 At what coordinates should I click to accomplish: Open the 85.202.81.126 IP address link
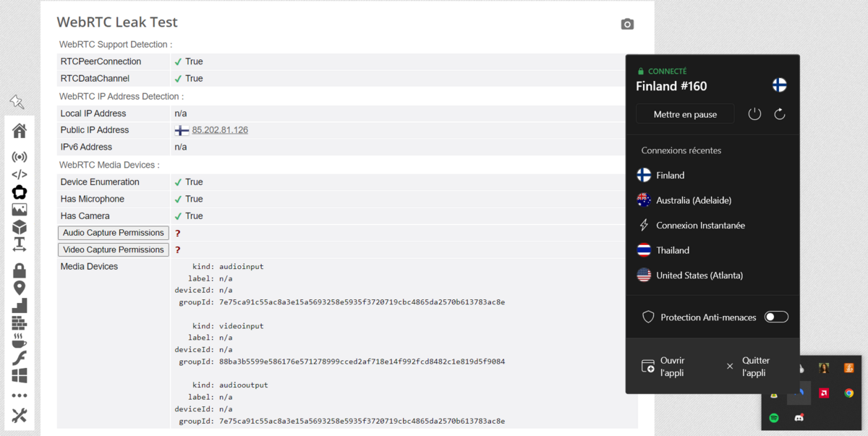220,130
